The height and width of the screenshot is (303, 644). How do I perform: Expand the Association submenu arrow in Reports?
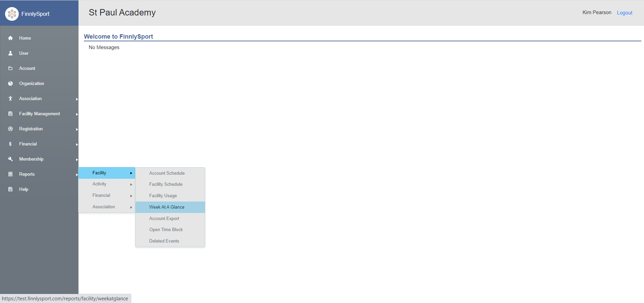[x=131, y=207]
